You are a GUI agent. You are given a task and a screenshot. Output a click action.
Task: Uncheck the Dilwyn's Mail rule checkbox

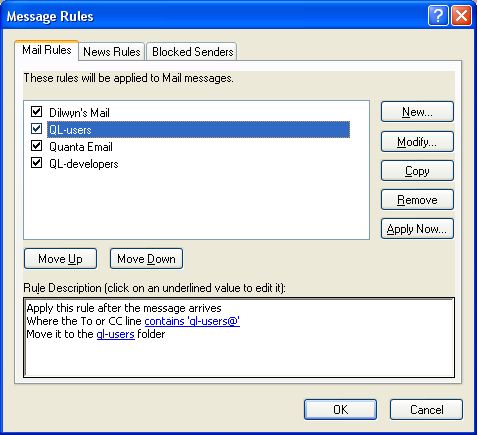36,111
